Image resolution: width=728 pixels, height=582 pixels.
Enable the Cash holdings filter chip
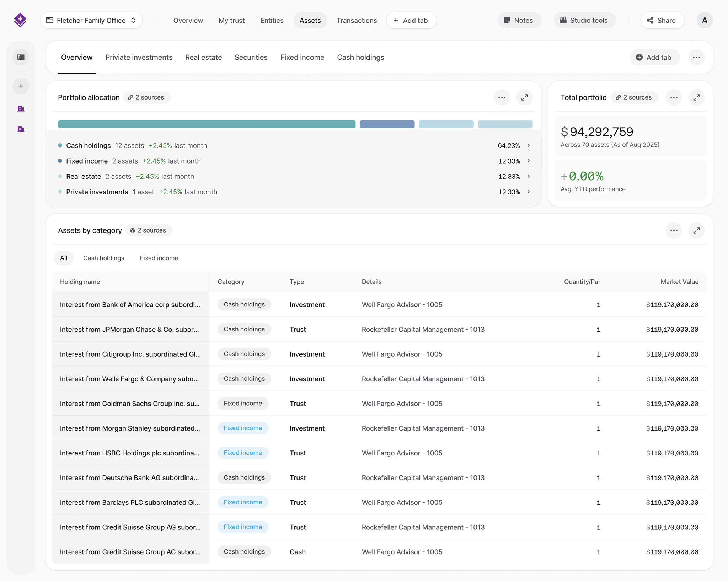(x=103, y=258)
